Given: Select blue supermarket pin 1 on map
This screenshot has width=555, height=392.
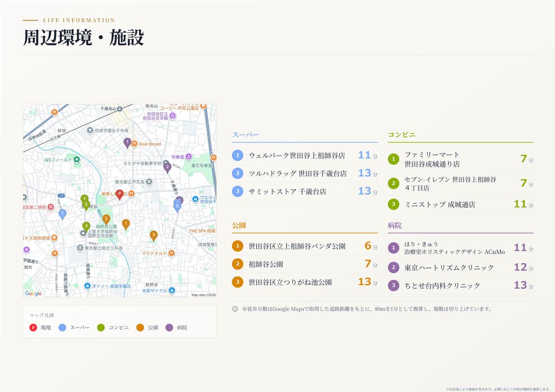Looking at the screenshot, I should coord(62,214).
